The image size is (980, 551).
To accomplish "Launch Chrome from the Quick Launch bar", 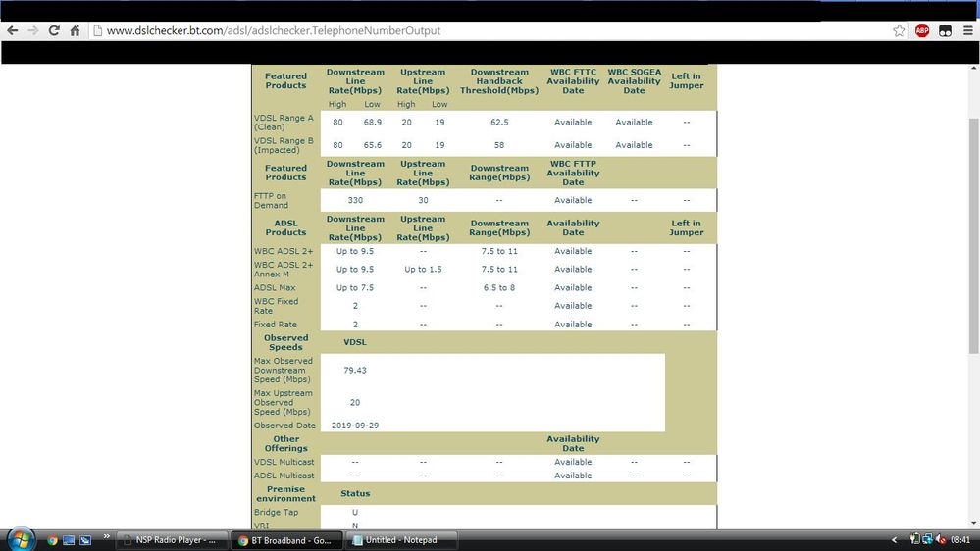I will (x=52, y=540).
